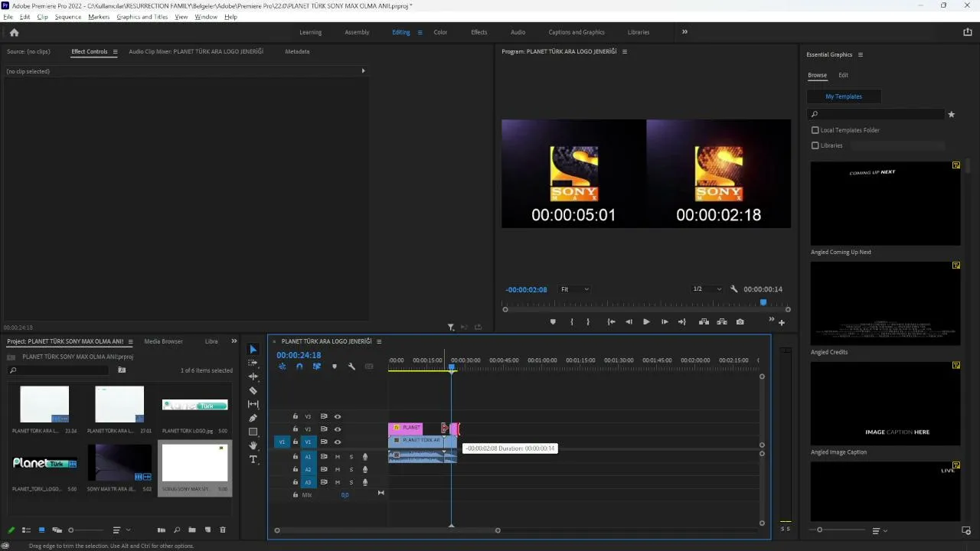The height and width of the screenshot is (551, 980).
Task: Click the My Templates button
Action: (844, 96)
